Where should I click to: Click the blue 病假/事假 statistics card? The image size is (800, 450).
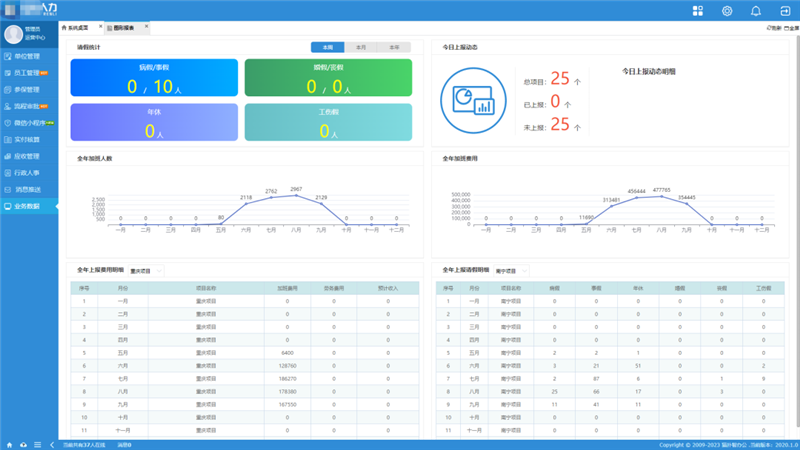(x=154, y=78)
